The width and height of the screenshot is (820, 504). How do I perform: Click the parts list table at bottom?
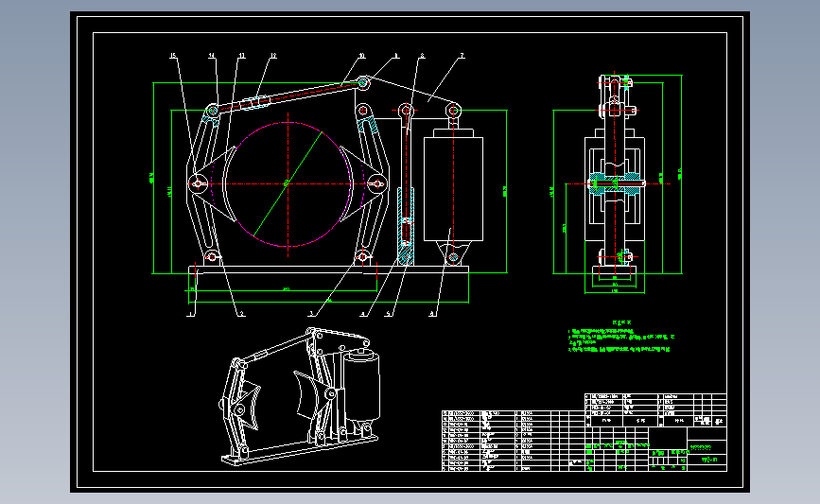(x=513, y=441)
